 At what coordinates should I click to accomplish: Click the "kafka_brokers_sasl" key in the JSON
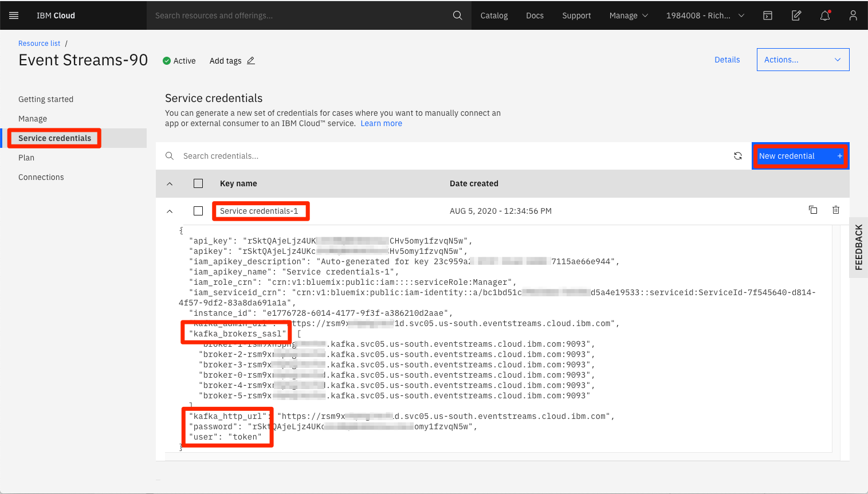[x=237, y=334]
